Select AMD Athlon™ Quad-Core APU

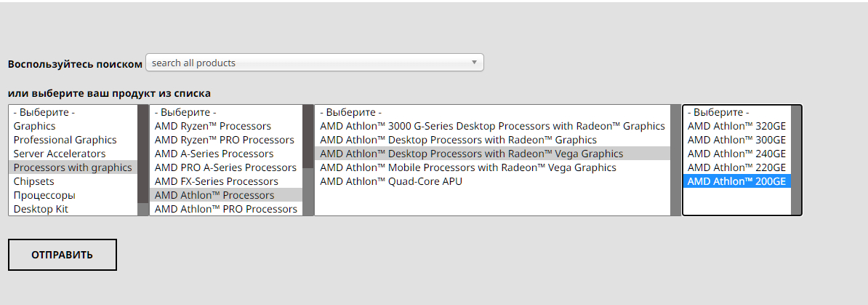click(x=390, y=181)
